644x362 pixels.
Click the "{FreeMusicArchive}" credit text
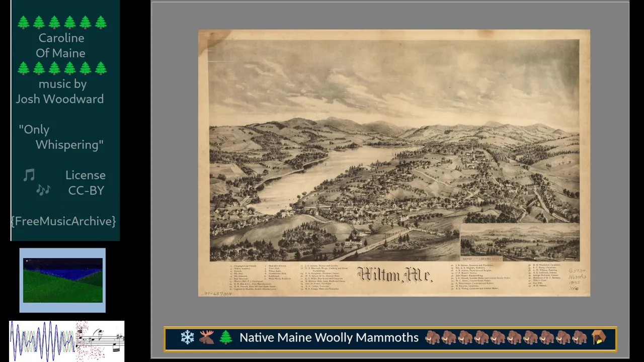63,221
